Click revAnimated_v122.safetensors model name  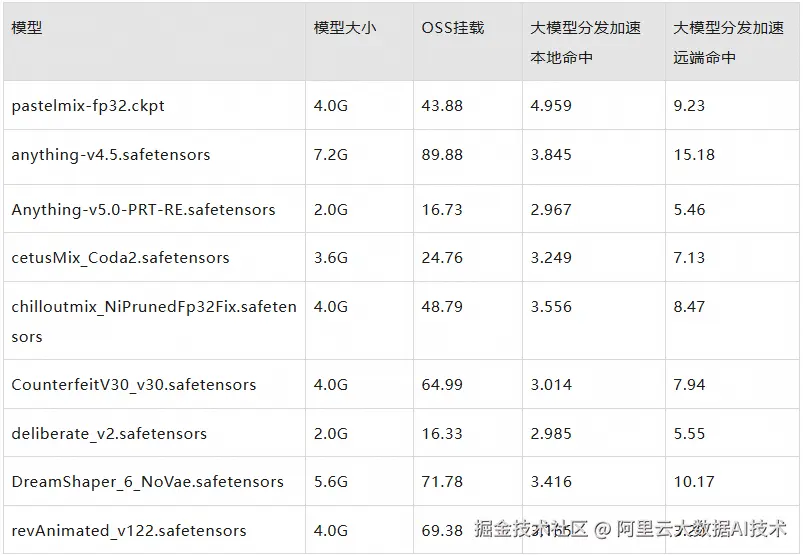129,530
